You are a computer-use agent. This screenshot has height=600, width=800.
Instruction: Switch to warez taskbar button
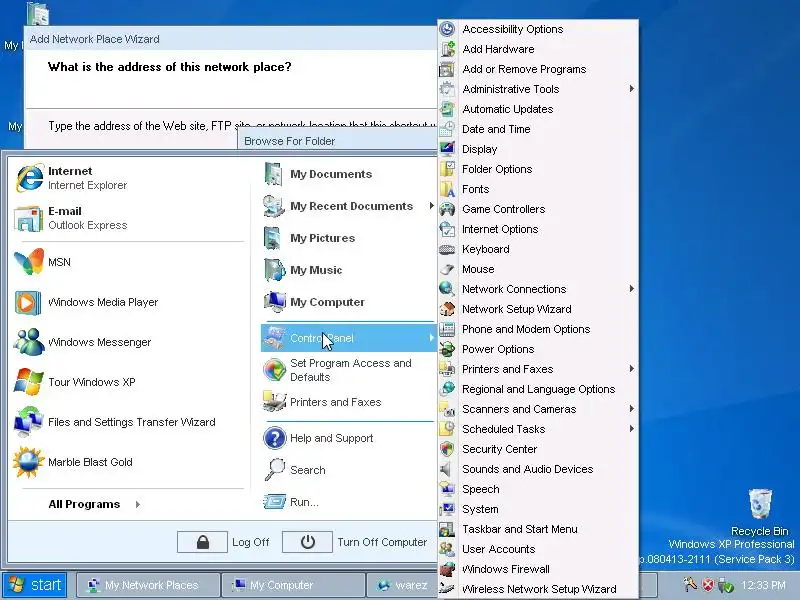[x=402, y=585]
